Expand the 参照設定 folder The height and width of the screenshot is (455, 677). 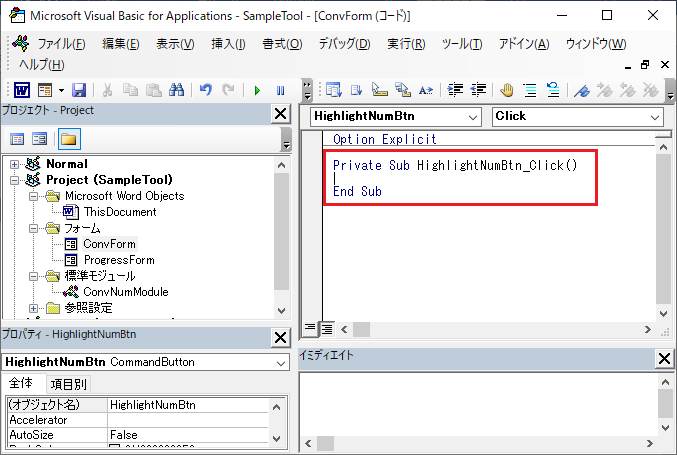(33, 308)
